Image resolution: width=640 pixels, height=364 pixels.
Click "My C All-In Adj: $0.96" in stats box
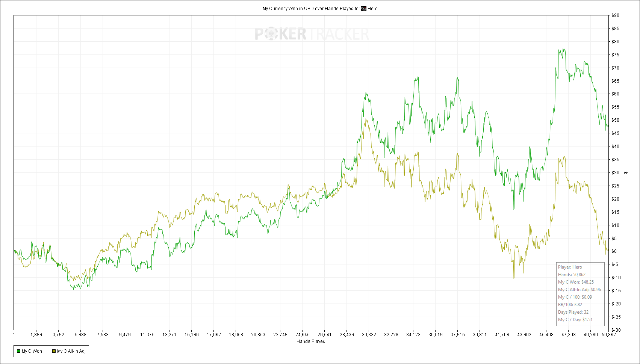tap(579, 290)
